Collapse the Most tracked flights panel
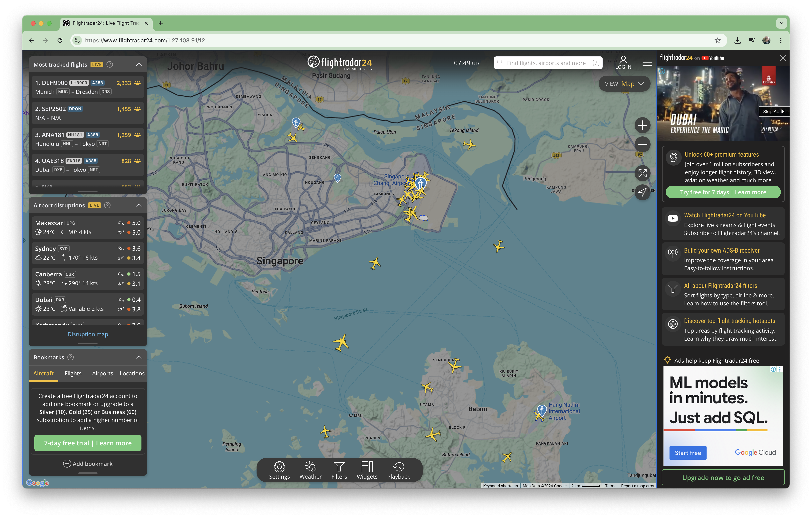The width and height of the screenshot is (812, 518). coord(139,64)
